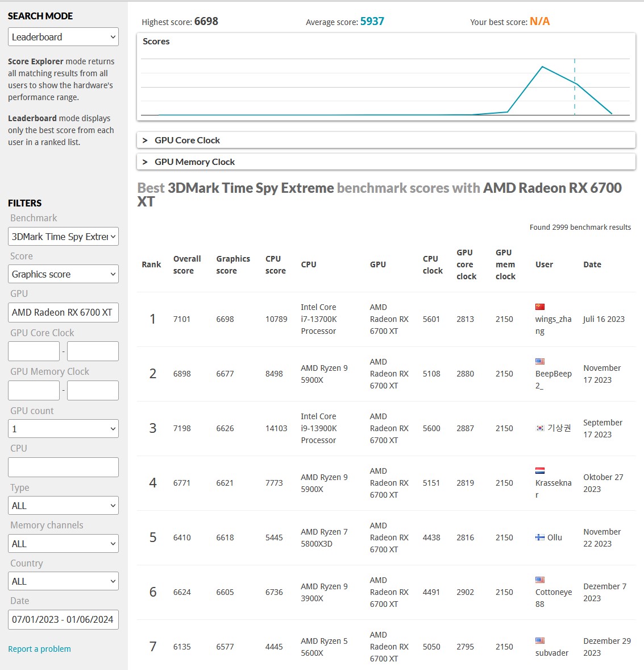Click CPU score 14103 in rank 3
The width and height of the screenshot is (644, 670).
tap(276, 428)
